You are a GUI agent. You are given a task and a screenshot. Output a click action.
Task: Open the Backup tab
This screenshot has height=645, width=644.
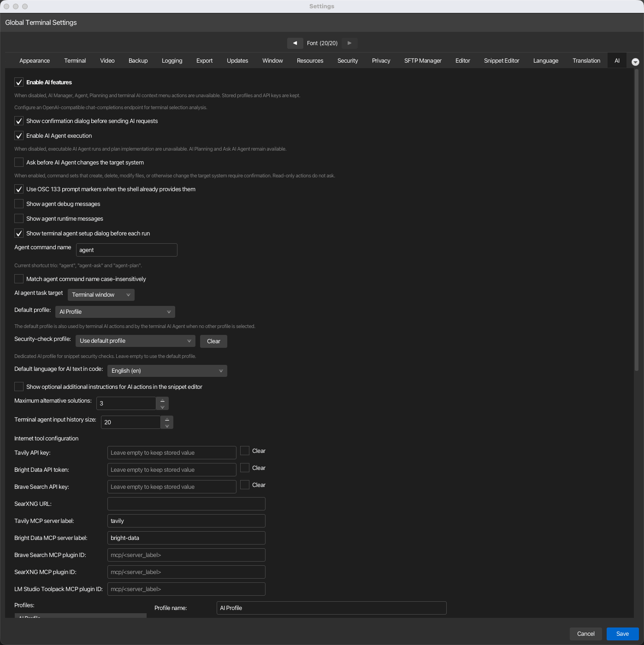pyautogui.click(x=138, y=61)
